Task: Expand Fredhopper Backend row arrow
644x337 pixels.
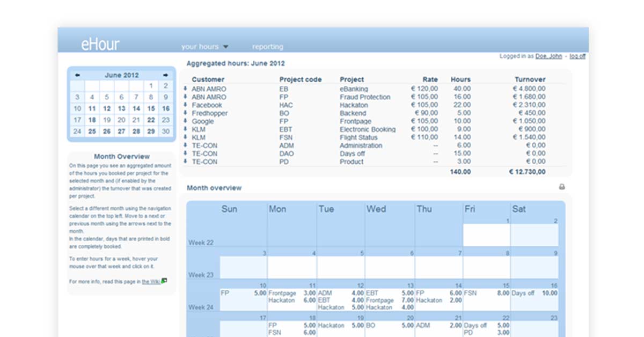Action: tap(185, 113)
